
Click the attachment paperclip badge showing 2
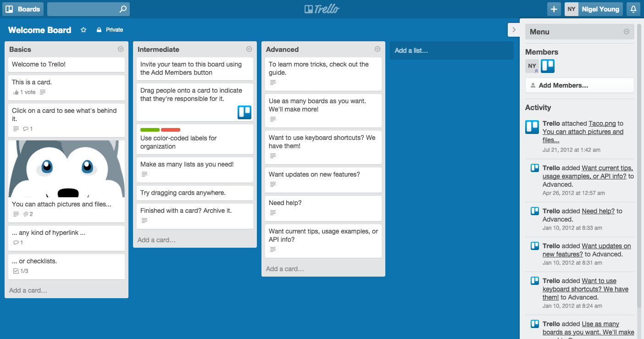[x=28, y=214]
